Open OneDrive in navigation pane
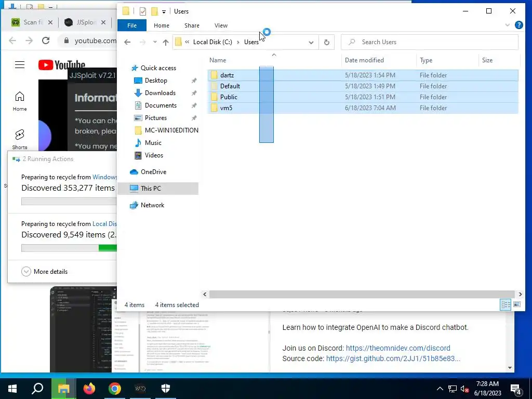Viewport: 532px width, 399px height. click(153, 172)
